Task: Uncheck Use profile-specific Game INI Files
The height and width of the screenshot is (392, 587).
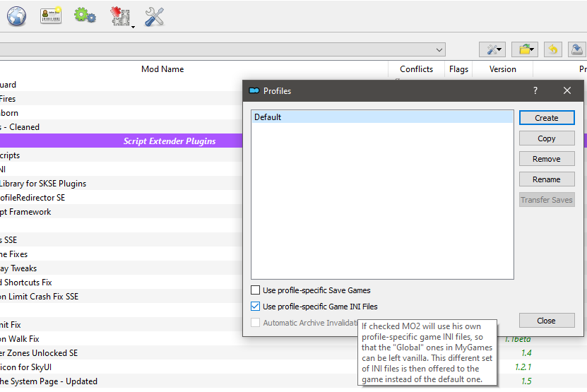Action: (255, 307)
